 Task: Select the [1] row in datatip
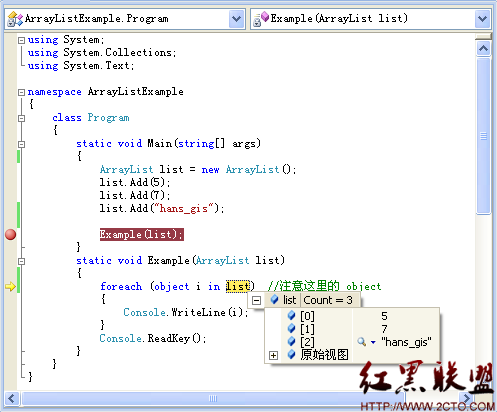click(x=352, y=329)
